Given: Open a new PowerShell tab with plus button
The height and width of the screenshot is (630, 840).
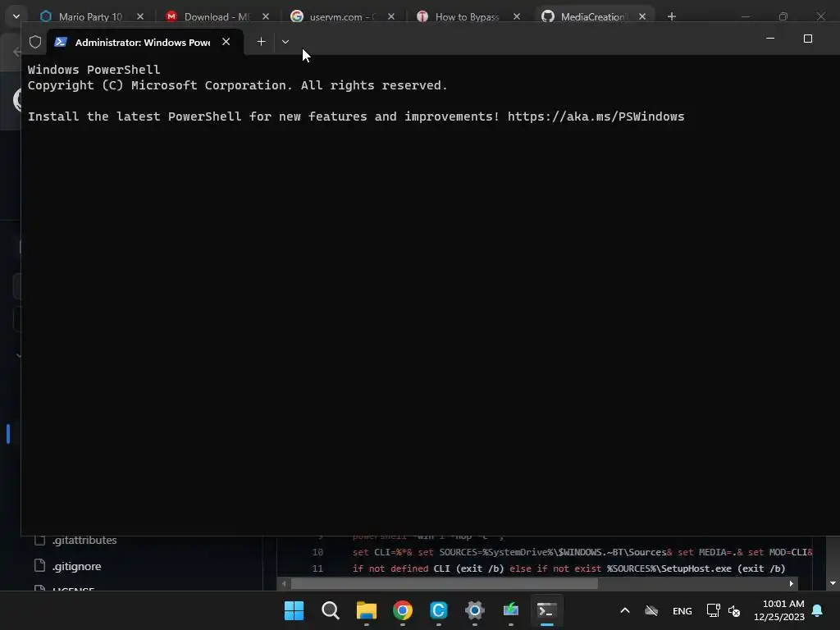Looking at the screenshot, I should tap(261, 42).
